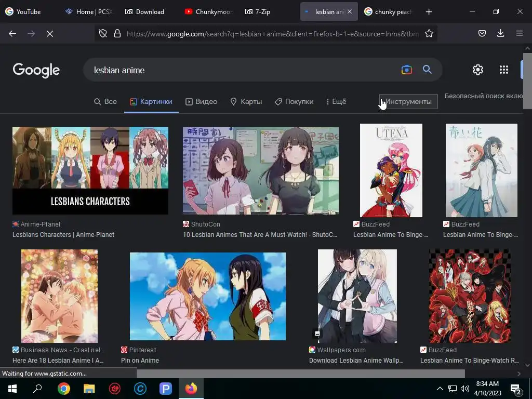Close the lesbian anime tab
The height and width of the screenshot is (399, 532).
[350, 11]
